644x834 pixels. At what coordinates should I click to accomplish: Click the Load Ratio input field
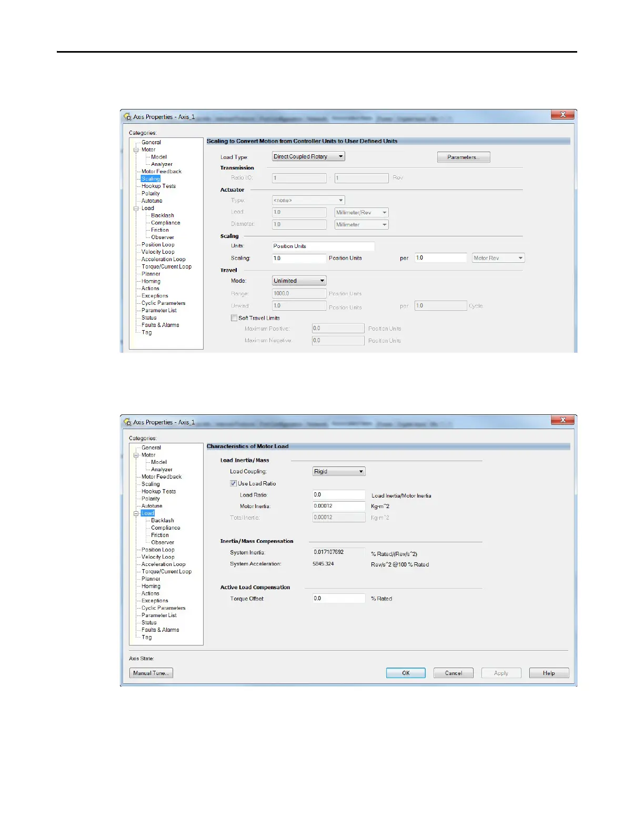(339, 494)
